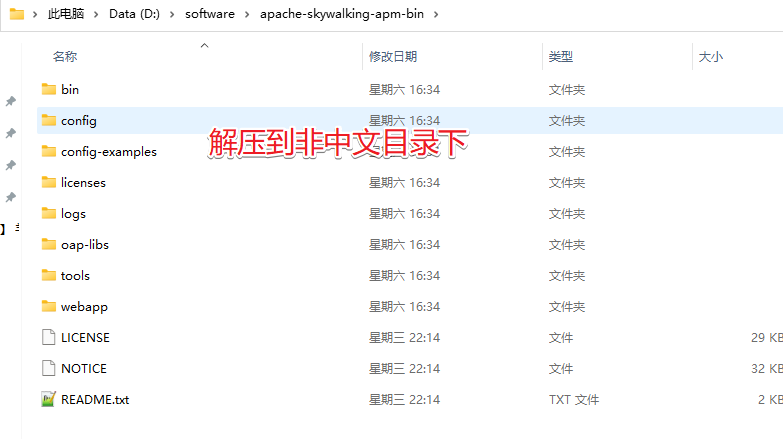The image size is (783, 439).
Task: Sort by 类型 column header
Action: click(561, 56)
